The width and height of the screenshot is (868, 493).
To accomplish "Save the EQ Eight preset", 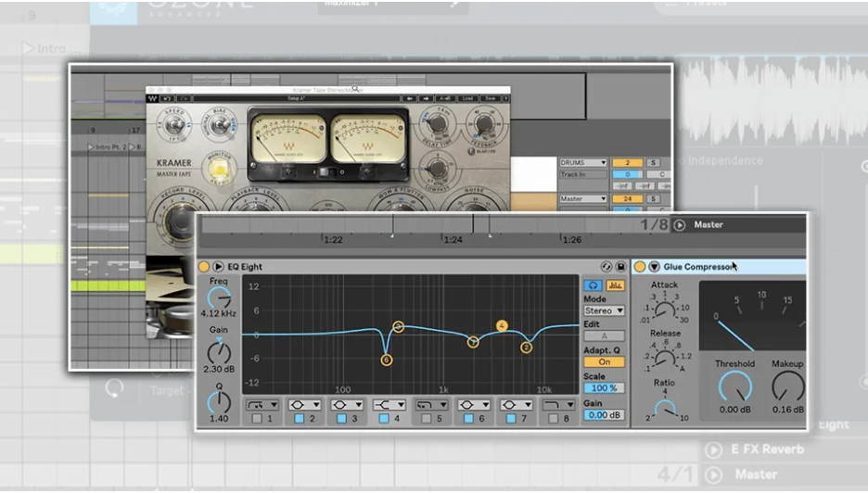I will pos(620,267).
